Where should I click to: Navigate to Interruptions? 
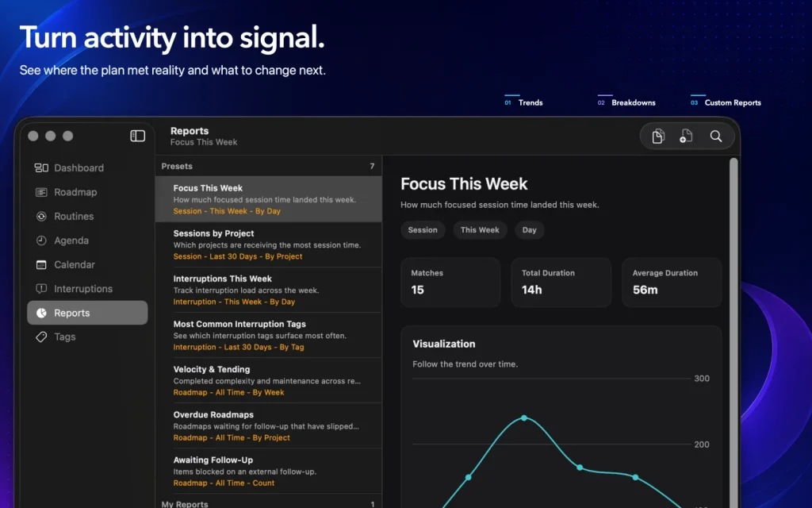click(87, 289)
